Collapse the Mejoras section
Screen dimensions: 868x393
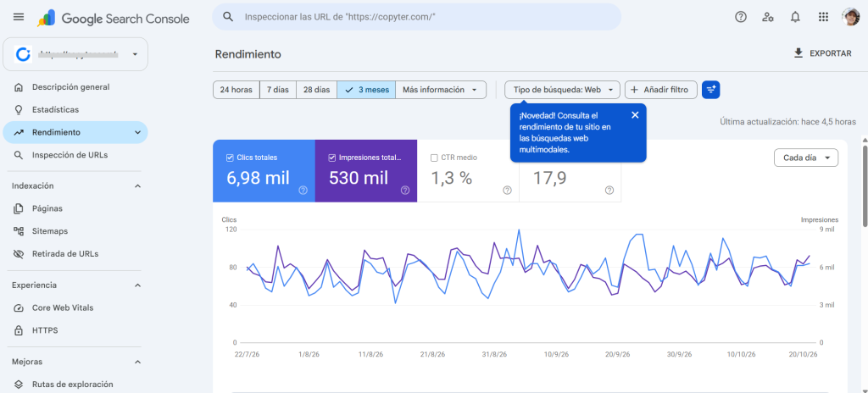[x=138, y=362]
